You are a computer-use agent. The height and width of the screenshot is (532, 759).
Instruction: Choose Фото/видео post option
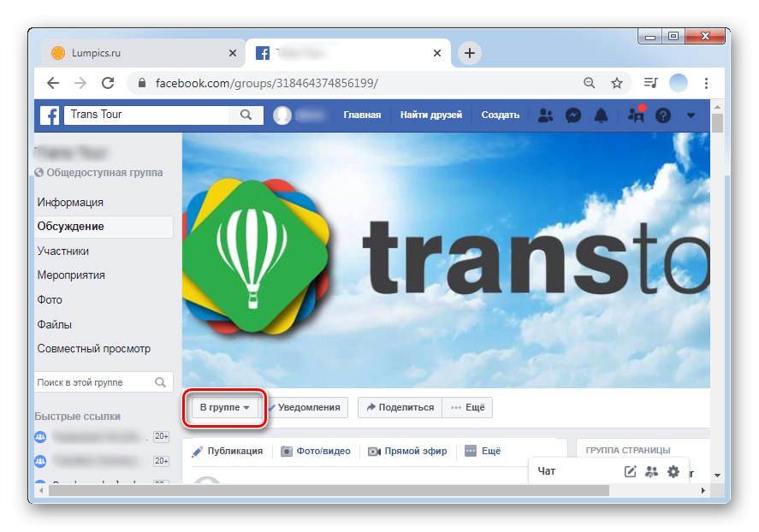click(x=316, y=452)
